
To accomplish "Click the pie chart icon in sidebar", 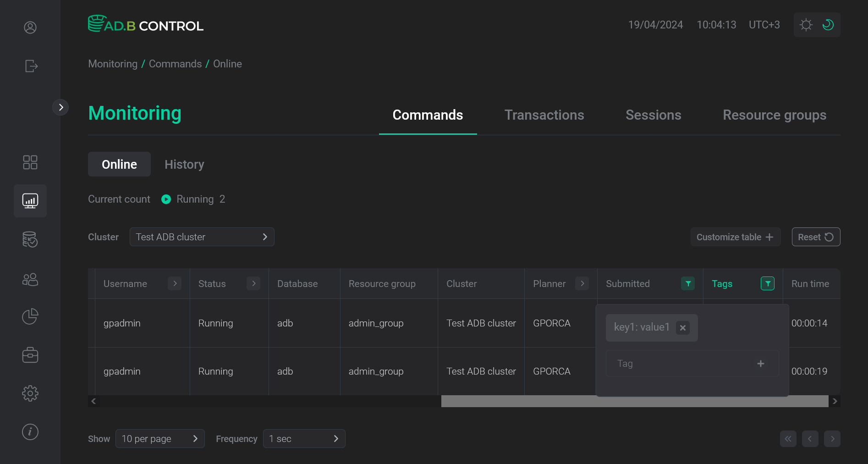I will pos(30,316).
